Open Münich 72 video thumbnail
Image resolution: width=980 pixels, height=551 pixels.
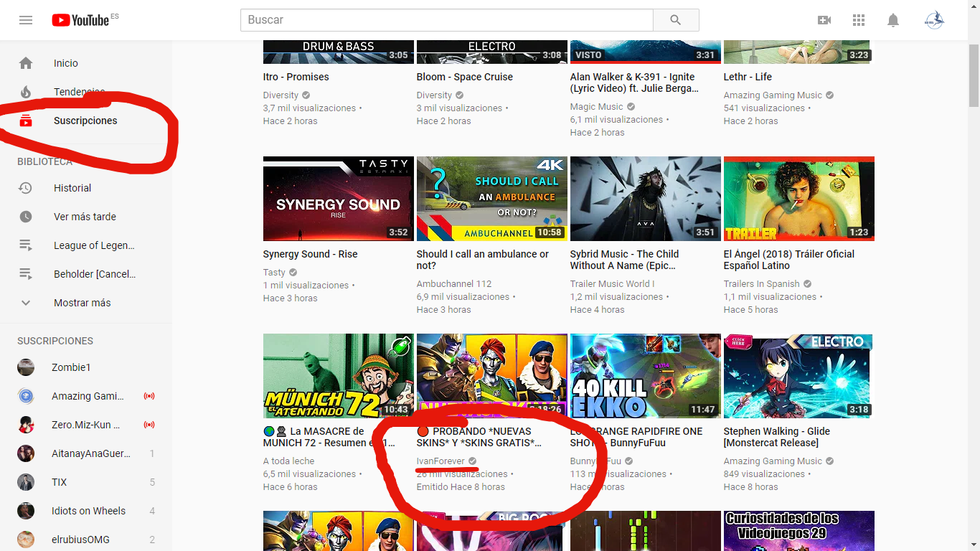tap(339, 376)
